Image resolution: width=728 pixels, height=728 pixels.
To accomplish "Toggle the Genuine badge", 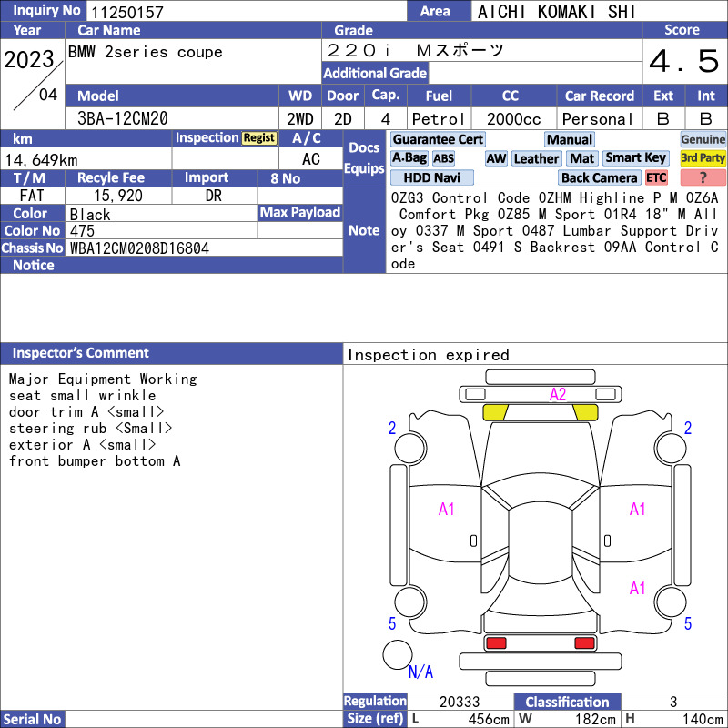I will 703,139.
